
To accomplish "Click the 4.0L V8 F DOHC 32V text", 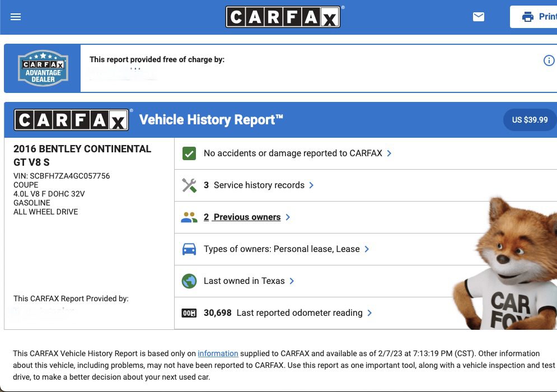I will (49, 194).
